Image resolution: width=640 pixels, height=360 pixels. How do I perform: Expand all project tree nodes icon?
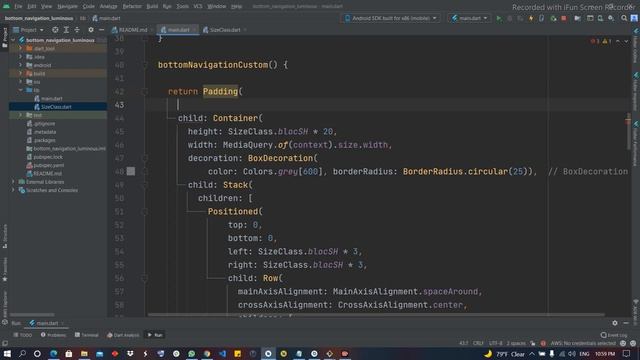[66, 30]
